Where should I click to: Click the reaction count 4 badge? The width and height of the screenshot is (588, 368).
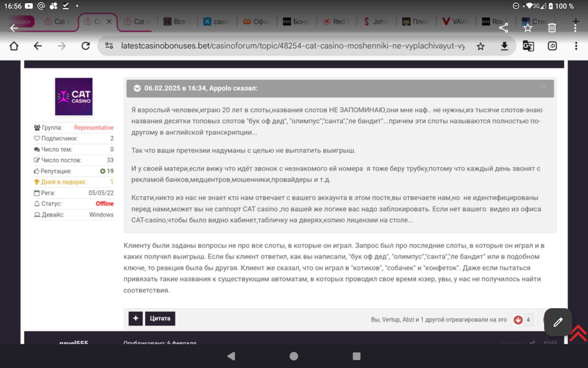[x=528, y=320]
